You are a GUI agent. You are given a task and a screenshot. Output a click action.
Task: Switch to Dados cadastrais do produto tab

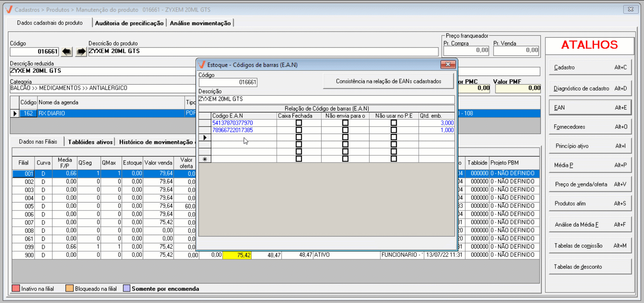point(50,23)
